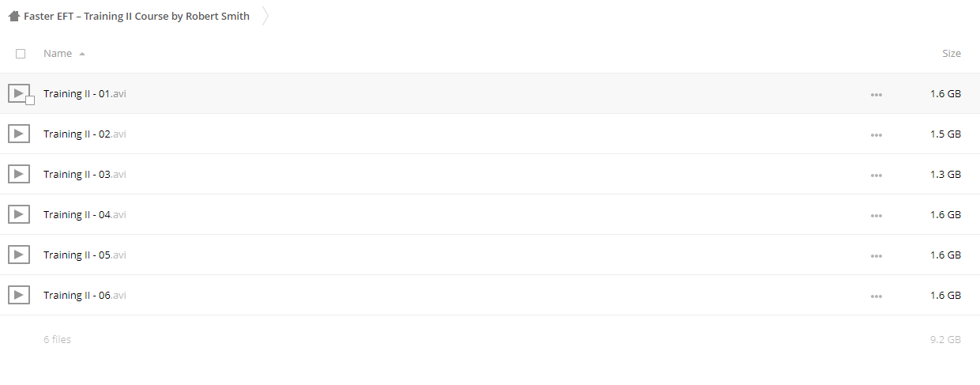This screenshot has width=980, height=385.
Task: Sort files by Size column header
Action: [x=952, y=54]
